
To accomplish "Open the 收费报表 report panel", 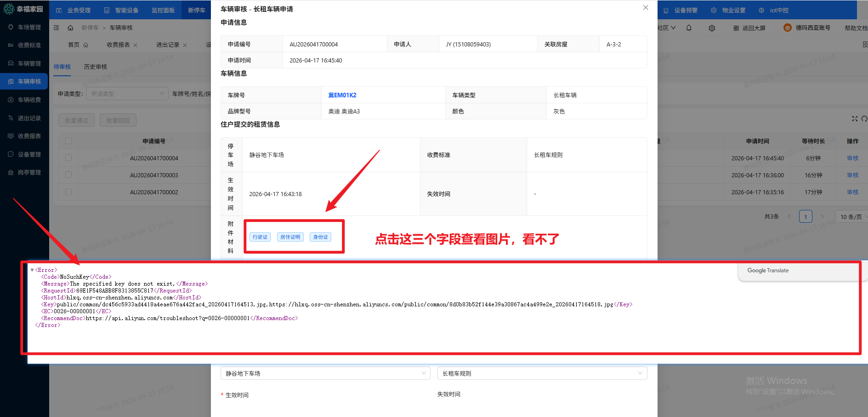I will pos(28,136).
